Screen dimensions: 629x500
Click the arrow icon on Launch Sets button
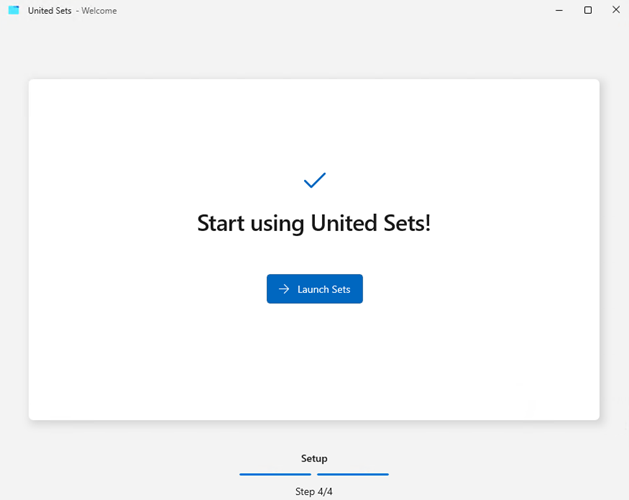coord(284,289)
